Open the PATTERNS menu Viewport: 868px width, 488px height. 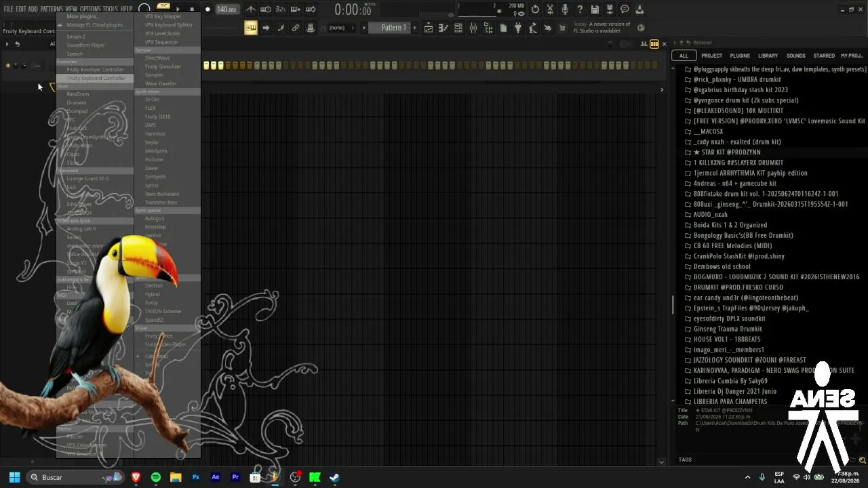(x=52, y=9)
